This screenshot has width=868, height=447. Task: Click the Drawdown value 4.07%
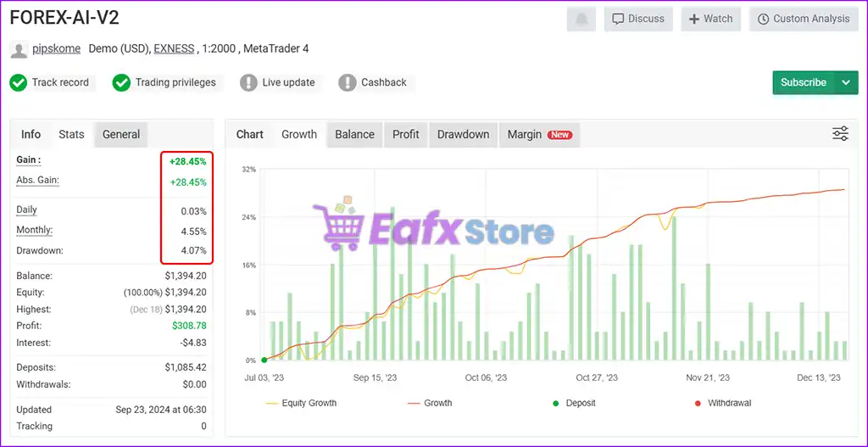[194, 251]
